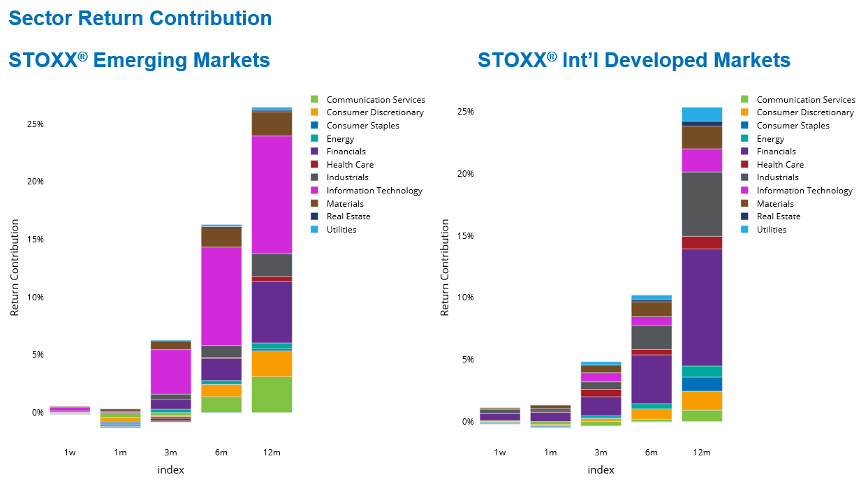Click the 12m Consumer Discretionary segment, Emerging Markets
This screenshot has height=484, width=868.
point(272,363)
